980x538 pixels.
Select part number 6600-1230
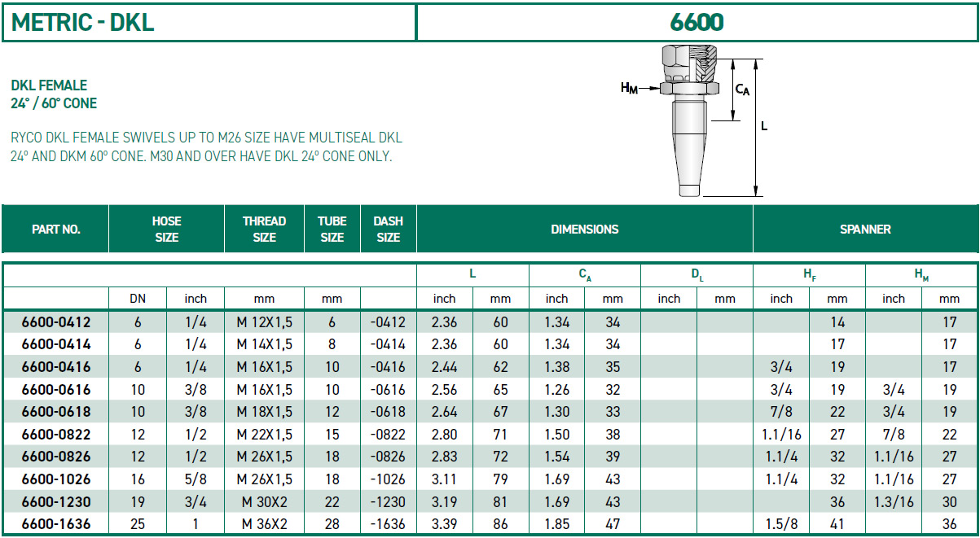56,501
